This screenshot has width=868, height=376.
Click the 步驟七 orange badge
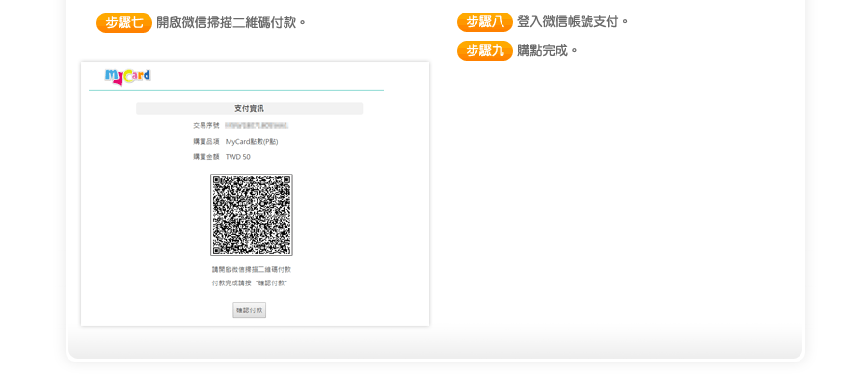click(x=124, y=23)
